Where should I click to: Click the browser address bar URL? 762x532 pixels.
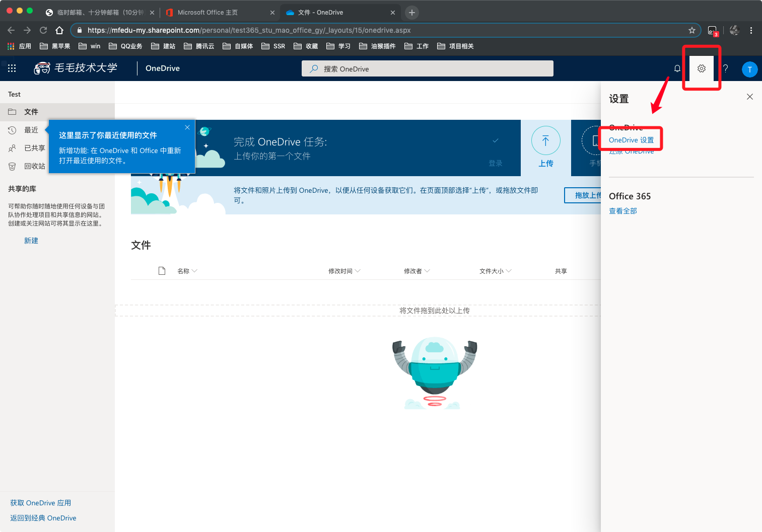point(386,30)
